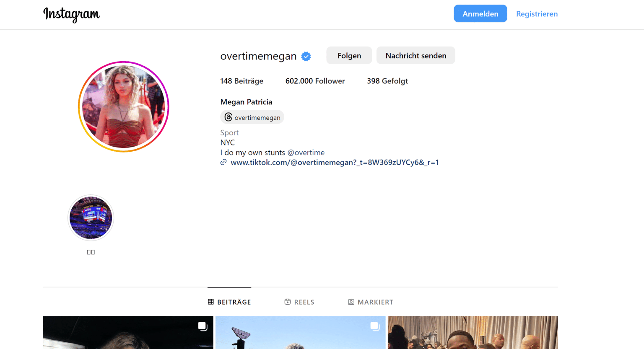Click the blue verified badge
Image resolution: width=644 pixels, height=349 pixels.
(x=306, y=56)
